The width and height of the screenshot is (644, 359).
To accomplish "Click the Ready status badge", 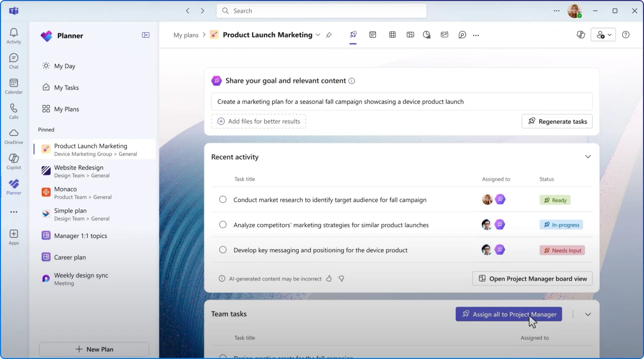I will 555,200.
